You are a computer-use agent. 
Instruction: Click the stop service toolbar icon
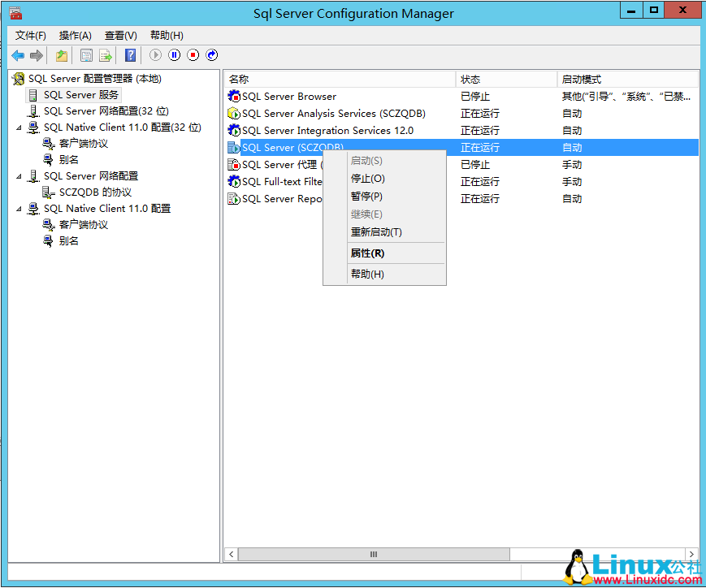194,54
